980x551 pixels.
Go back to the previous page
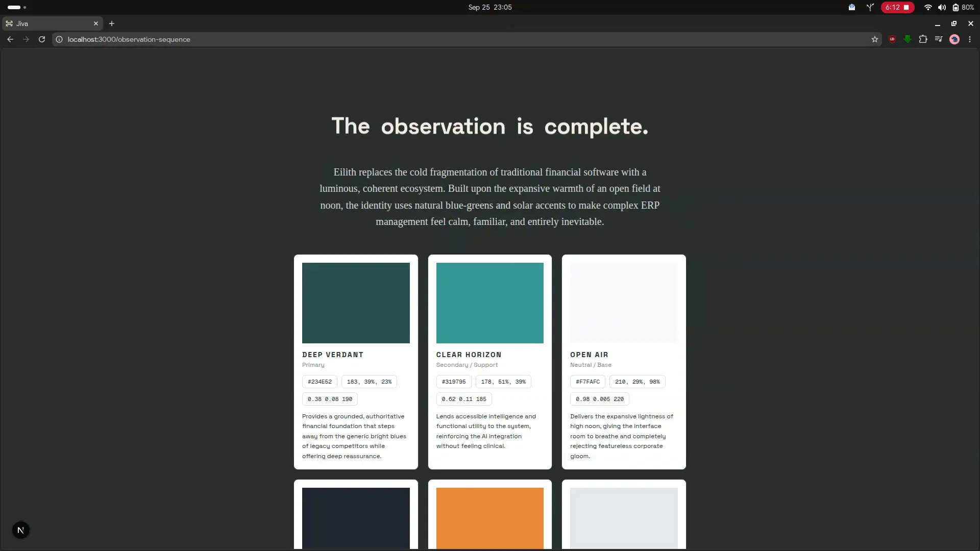[x=10, y=39]
